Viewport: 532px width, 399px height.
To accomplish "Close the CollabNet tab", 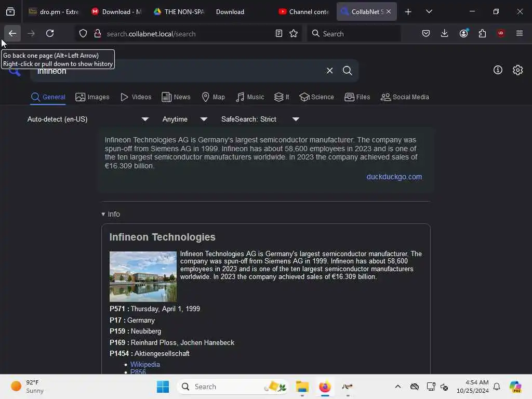I will [x=389, y=12].
